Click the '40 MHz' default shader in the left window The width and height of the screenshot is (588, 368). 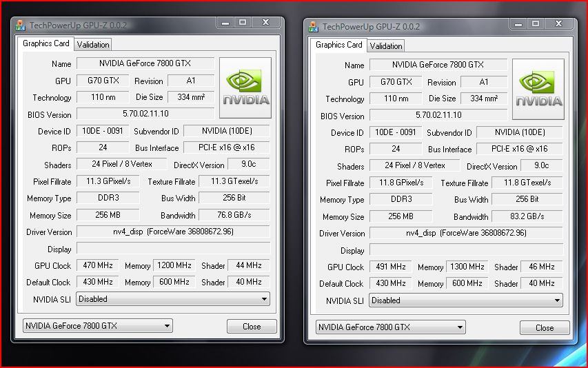pyautogui.click(x=249, y=282)
